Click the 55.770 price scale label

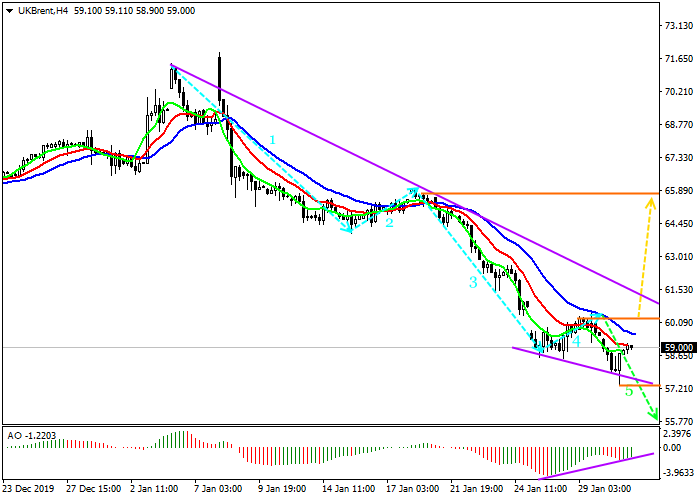coord(680,421)
